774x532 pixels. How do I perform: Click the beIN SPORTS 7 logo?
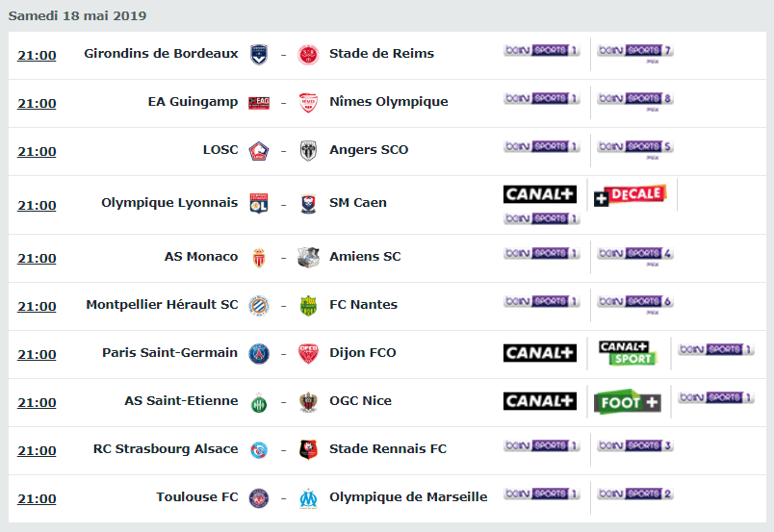coord(634,50)
